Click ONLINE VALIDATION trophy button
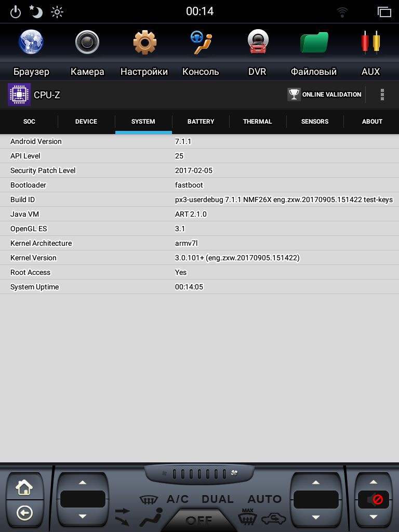 tap(324, 95)
